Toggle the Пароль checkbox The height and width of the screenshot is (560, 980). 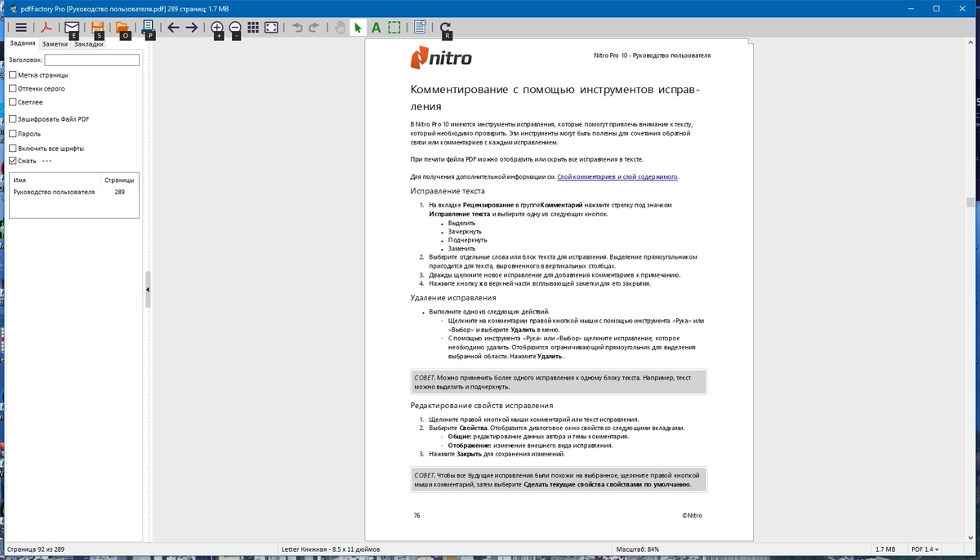(x=12, y=133)
